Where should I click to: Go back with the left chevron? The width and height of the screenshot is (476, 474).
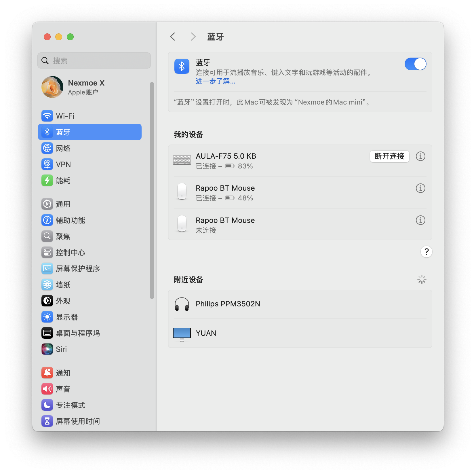pyautogui.click(x=173, y=37)
